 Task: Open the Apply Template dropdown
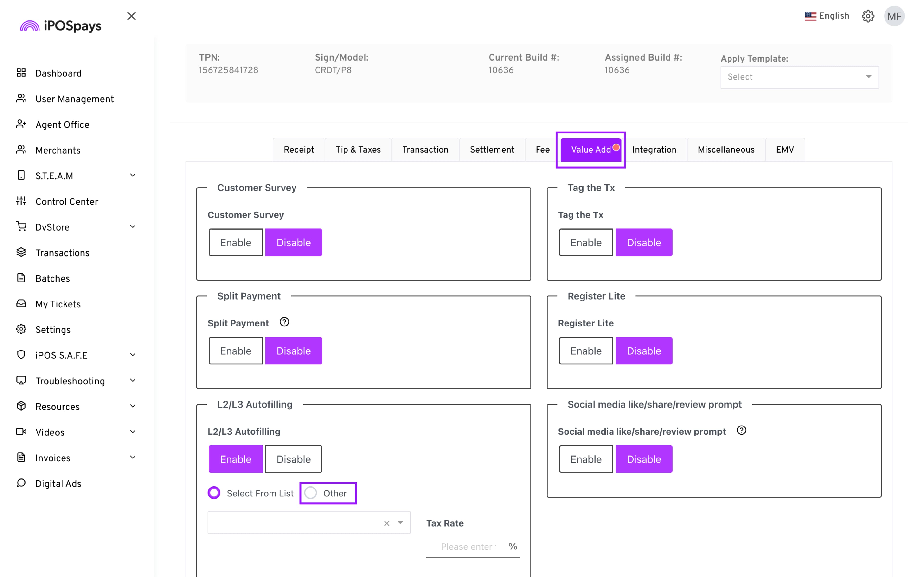tap(799, 77)
